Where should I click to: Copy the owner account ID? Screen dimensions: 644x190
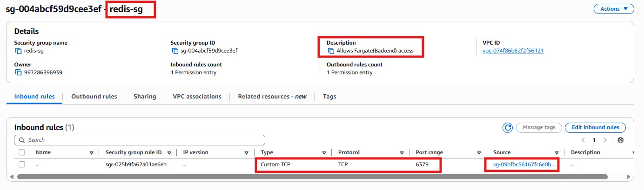[18, 72]
